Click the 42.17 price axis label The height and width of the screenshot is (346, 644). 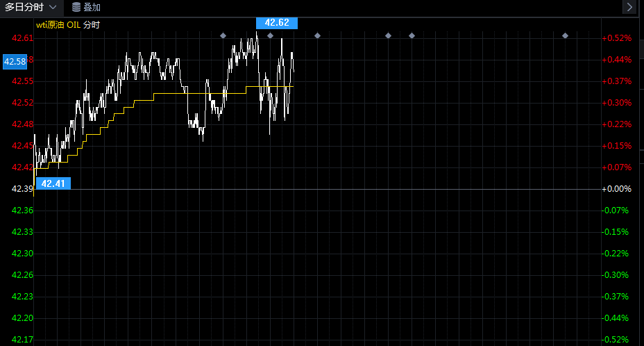[23, 340]
